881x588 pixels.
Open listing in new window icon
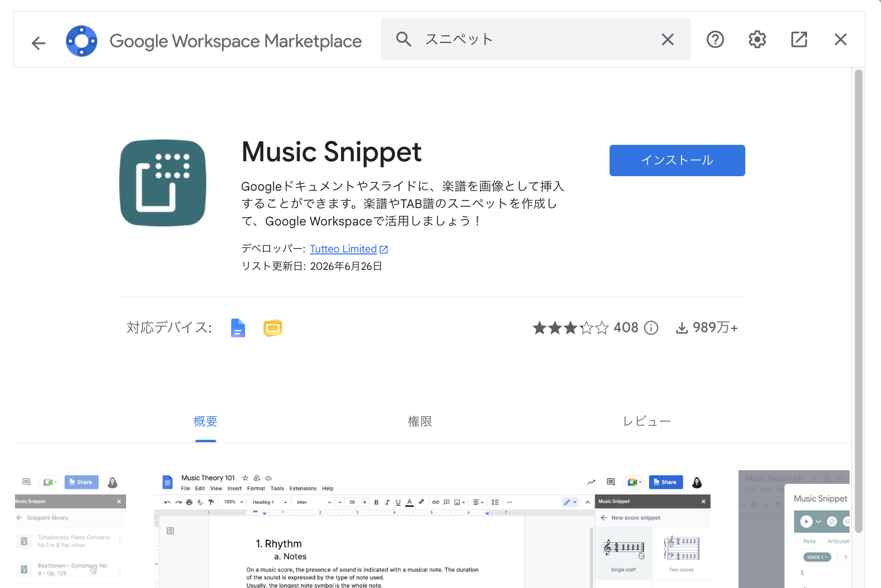pyautogui.click(x=799, y=40)
